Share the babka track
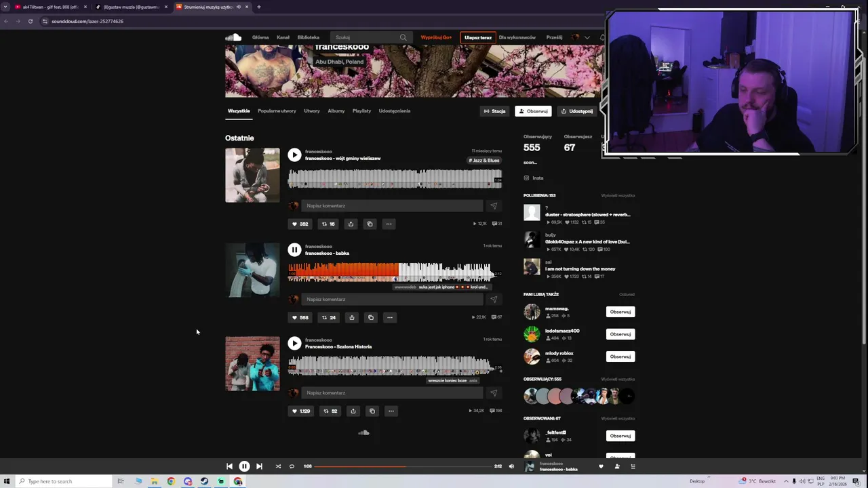Viewport: 868px width, 488px height. point(351,317)
